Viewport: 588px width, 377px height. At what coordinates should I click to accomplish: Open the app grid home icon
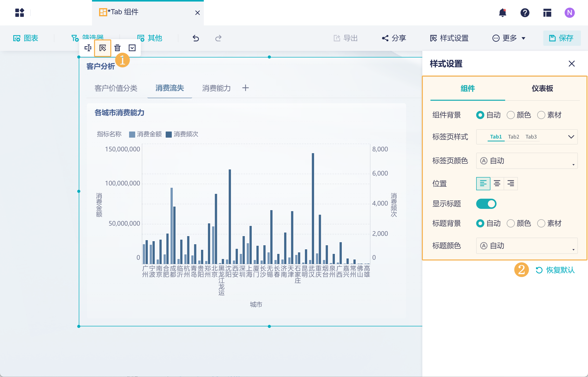20,13
